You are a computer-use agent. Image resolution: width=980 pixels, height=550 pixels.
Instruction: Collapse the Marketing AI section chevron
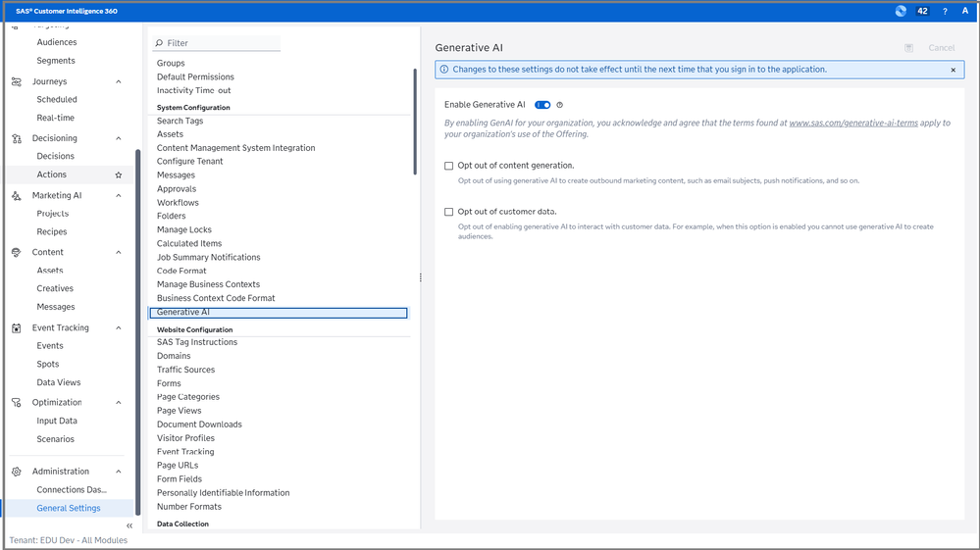(x=119, y=195)
